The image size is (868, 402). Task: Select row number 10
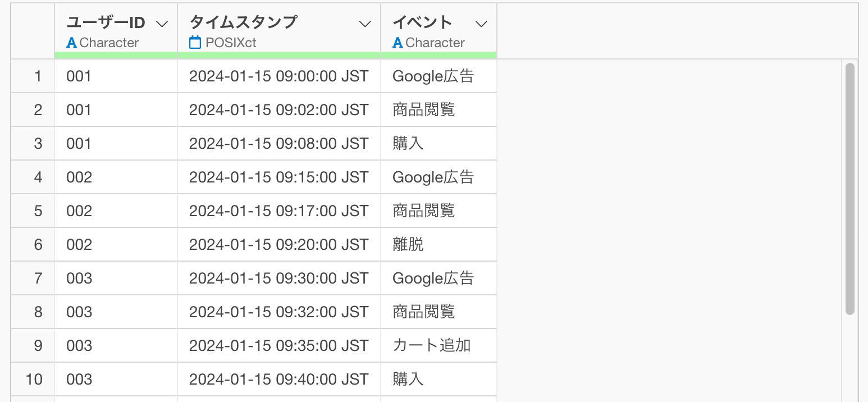point(34,379)
